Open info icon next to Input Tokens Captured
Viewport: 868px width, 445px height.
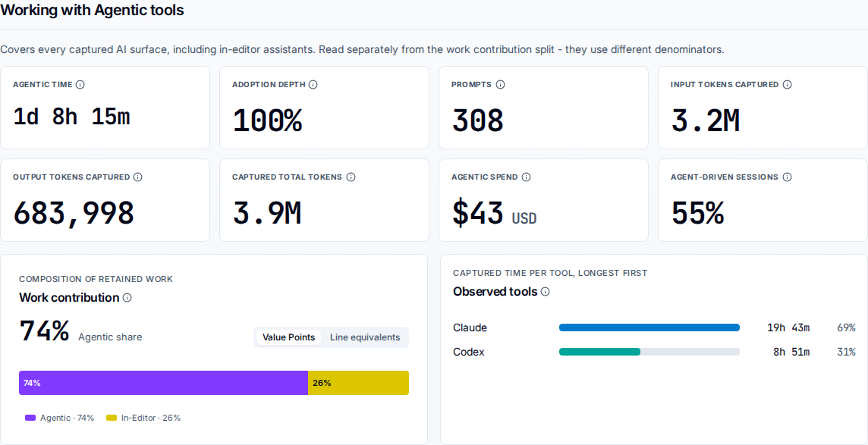[x=787, y=85]
